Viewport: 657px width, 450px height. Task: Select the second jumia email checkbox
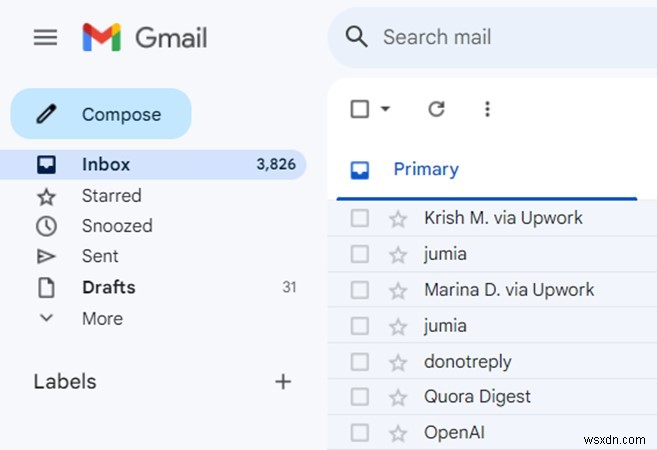[x=360, y=326]
